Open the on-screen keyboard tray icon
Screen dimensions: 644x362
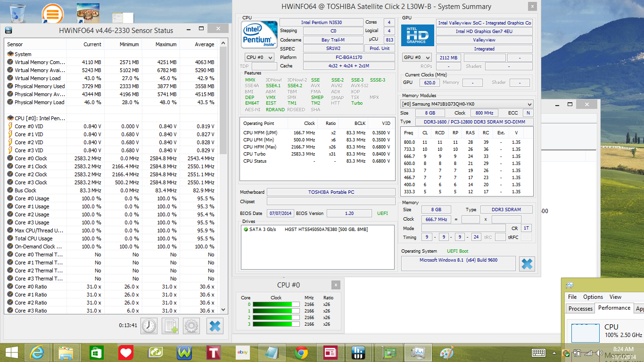coord(538,353)
